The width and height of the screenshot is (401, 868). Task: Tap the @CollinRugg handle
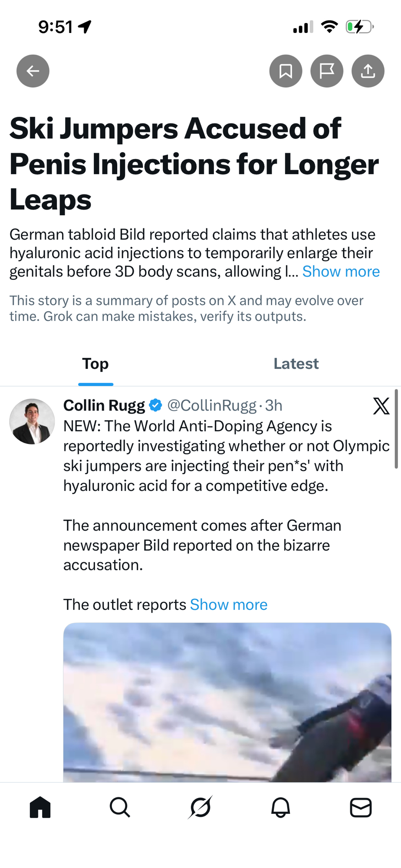click(212, 405)
